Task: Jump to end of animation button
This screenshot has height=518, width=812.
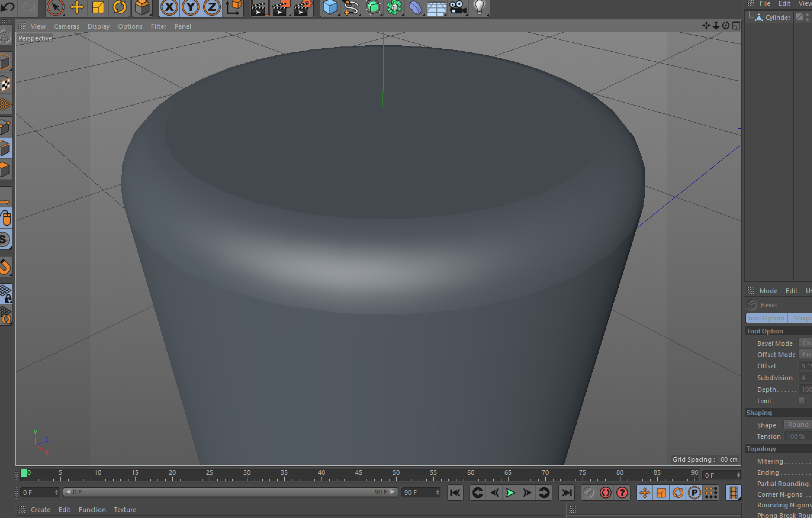Action: coord(566,493)
